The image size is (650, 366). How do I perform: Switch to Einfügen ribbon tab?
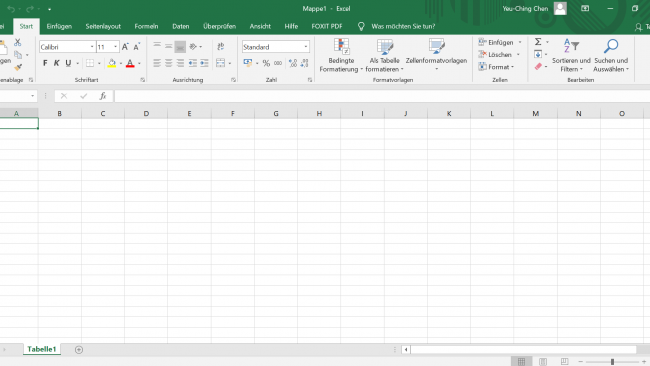(x=59, y=27)
